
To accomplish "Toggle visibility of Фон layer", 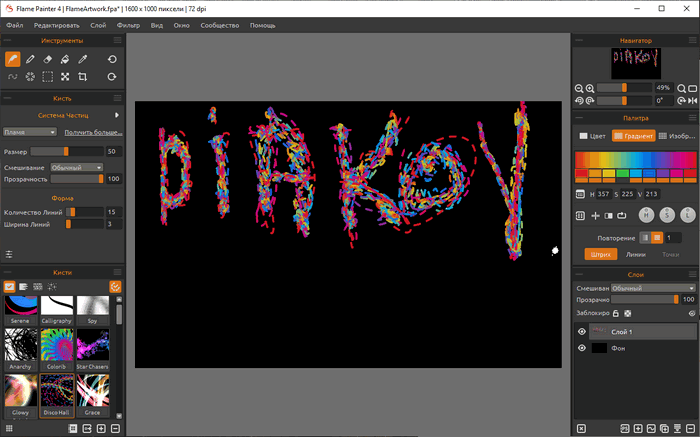I will point(582,348).
